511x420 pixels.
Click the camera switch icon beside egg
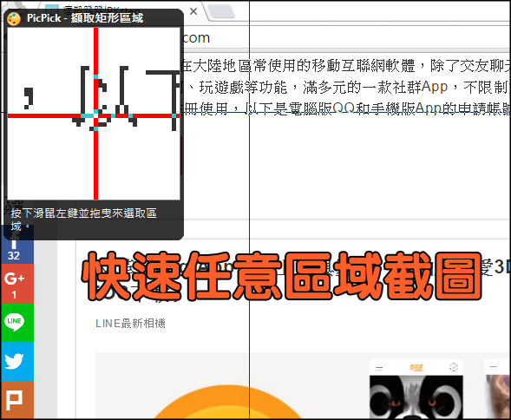pos(454,367)
